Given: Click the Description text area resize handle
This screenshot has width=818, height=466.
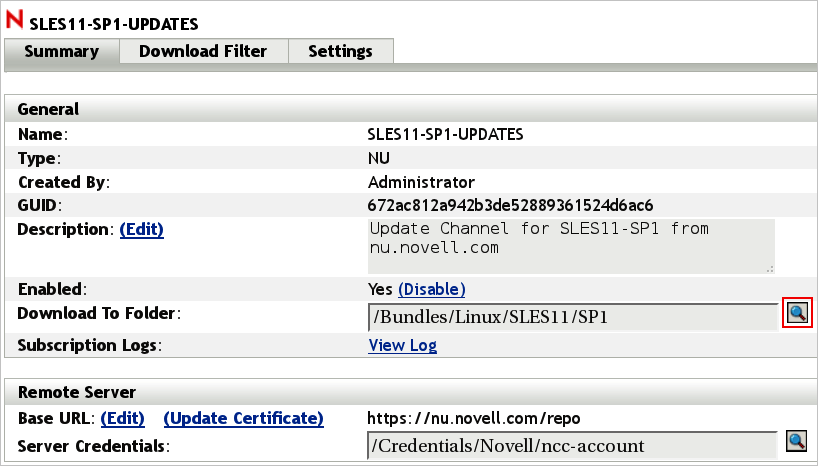Looking at the screenshot, I should tap(769, 268).
